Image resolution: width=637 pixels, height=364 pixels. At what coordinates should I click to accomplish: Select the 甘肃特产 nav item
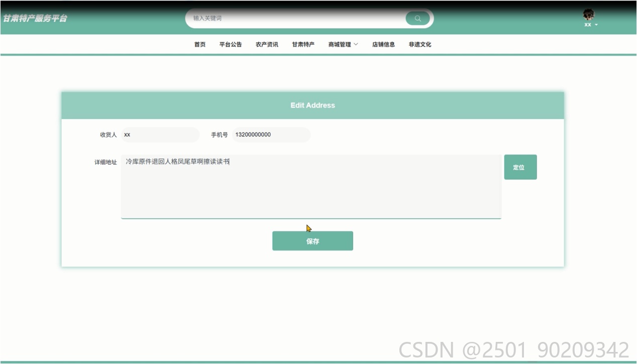(303, 44)
